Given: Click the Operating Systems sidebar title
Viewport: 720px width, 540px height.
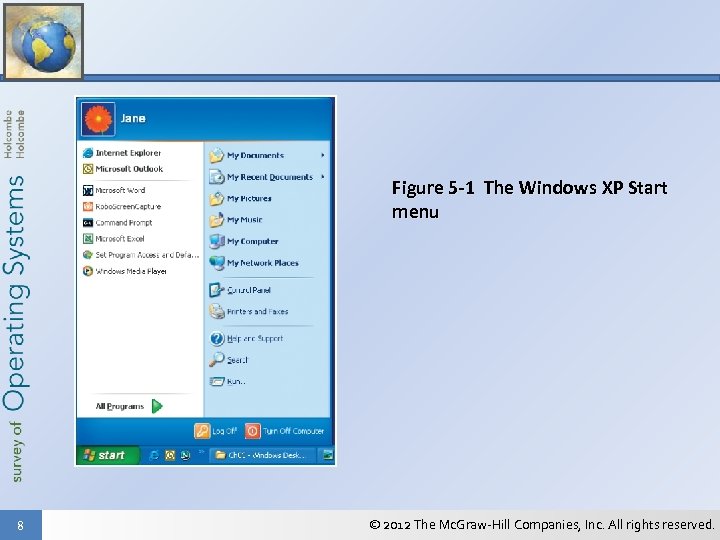Looking at the screenshot, I should pos(15,292).
